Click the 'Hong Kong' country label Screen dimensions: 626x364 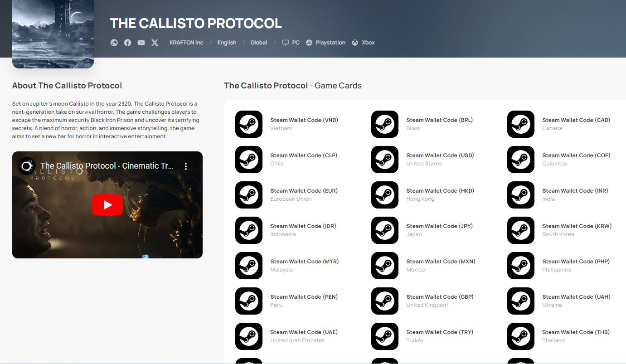(x=420, y=199)
